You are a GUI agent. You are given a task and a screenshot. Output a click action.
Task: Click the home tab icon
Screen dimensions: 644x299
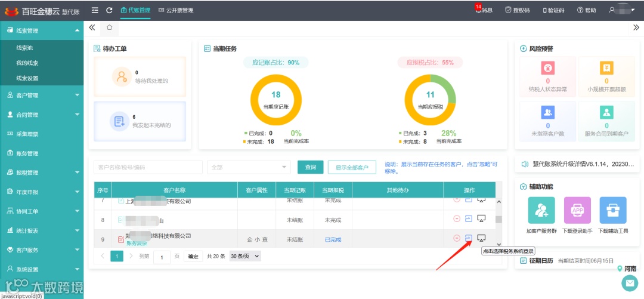pos(109,27)
